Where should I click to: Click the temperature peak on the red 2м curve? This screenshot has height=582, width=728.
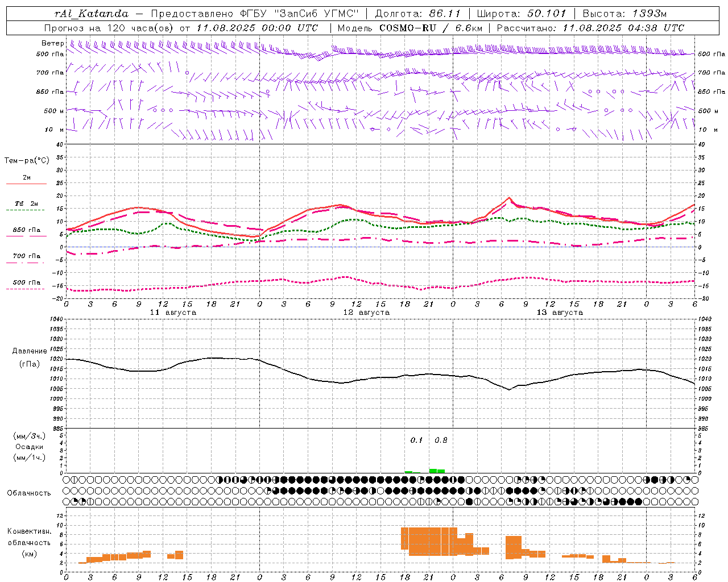(509, 198)
